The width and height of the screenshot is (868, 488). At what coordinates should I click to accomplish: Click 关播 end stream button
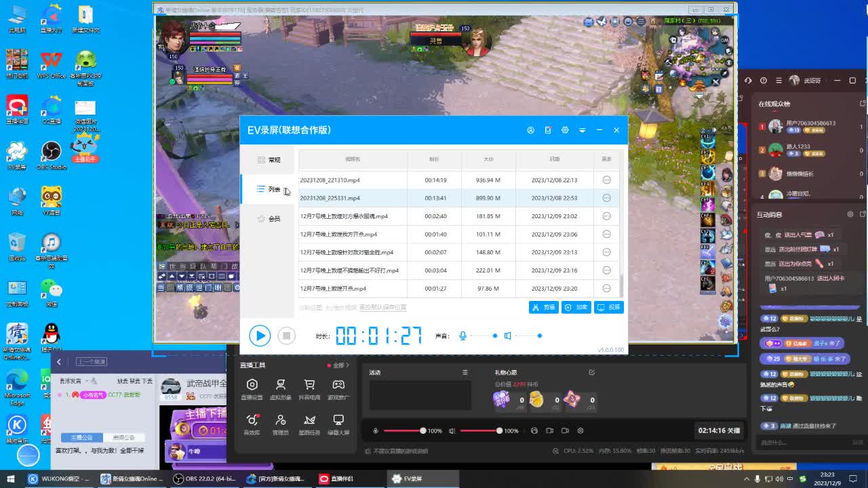coord(719,430)
